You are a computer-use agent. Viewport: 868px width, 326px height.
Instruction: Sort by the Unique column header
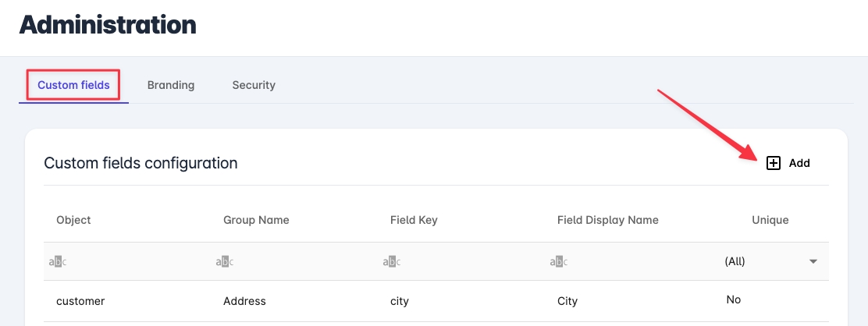[770, 220]
